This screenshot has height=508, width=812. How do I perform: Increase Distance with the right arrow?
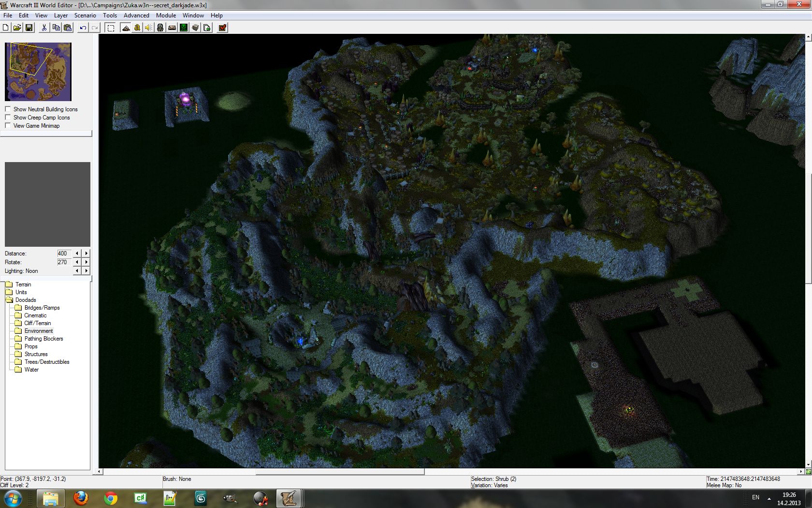click(86, 254)
